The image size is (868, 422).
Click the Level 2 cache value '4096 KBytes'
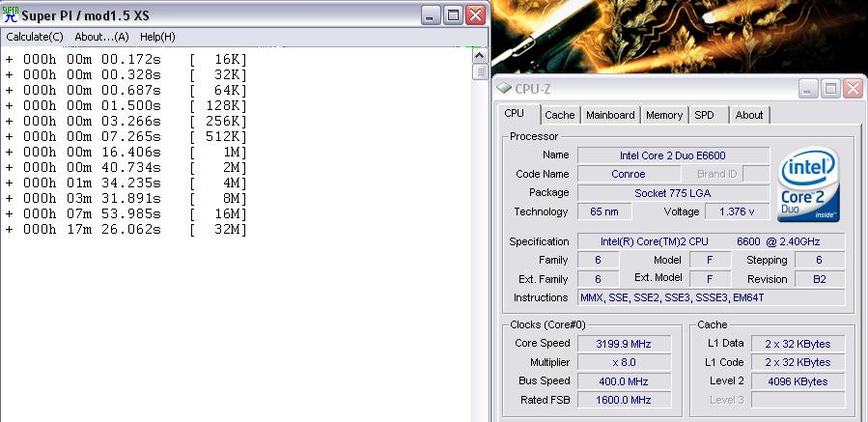pos(798,381)
